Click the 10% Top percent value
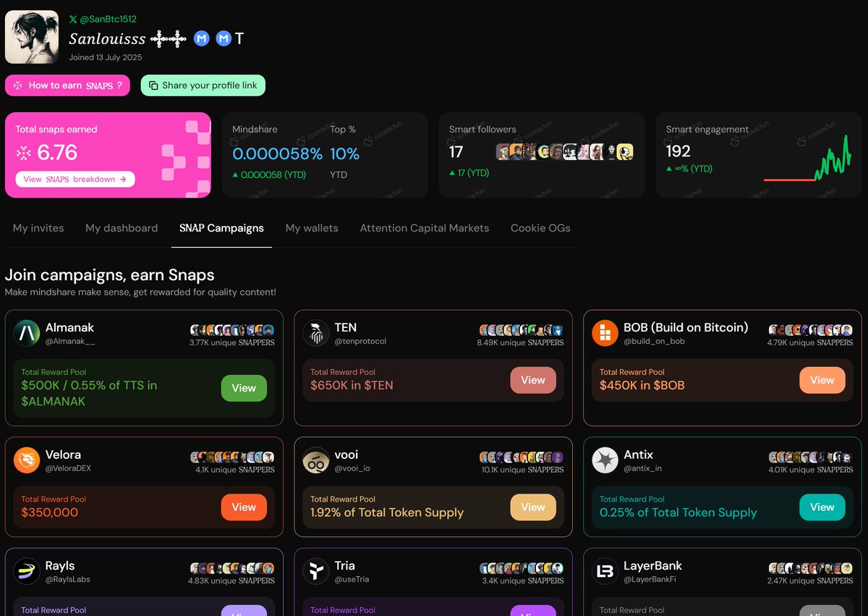 click(x=344, y=153)
